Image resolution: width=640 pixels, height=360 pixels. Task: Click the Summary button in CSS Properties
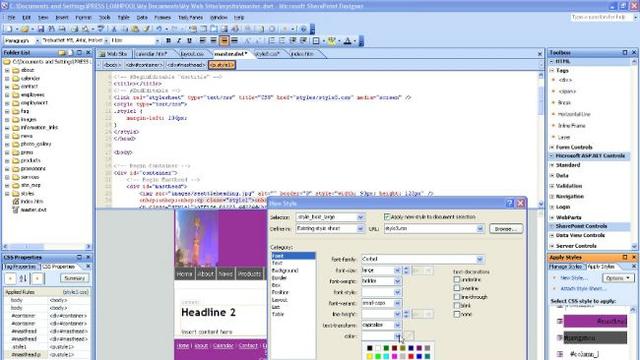[74, 278]
